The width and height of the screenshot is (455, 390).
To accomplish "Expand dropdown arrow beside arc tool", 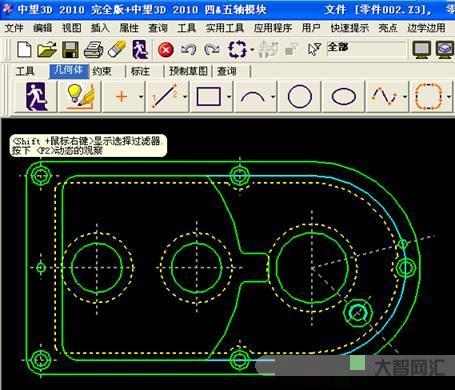I will pyautogui.click(x=273, y=97).
